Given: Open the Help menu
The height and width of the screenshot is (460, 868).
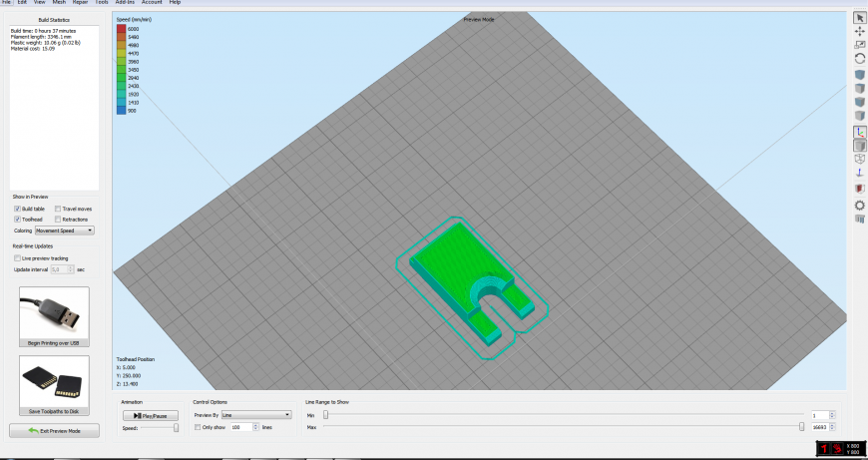Looking at the screenshot, I should tap(175, 2).
